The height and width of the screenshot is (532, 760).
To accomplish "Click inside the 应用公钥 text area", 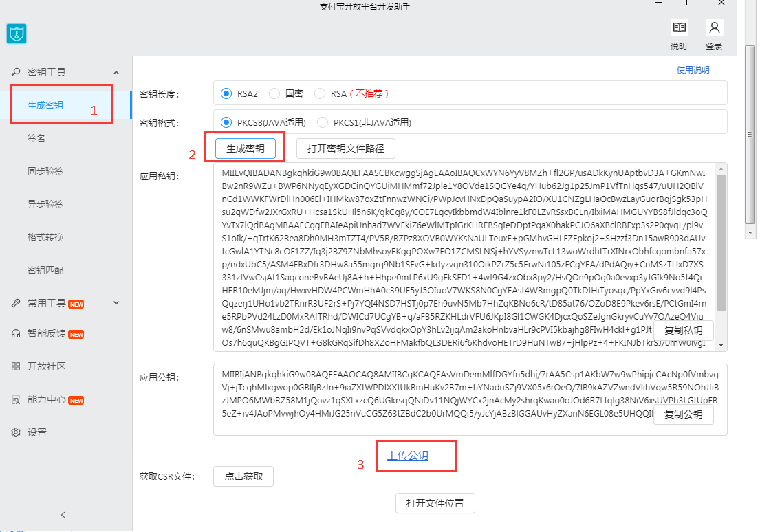I will [x=470, y=400].
